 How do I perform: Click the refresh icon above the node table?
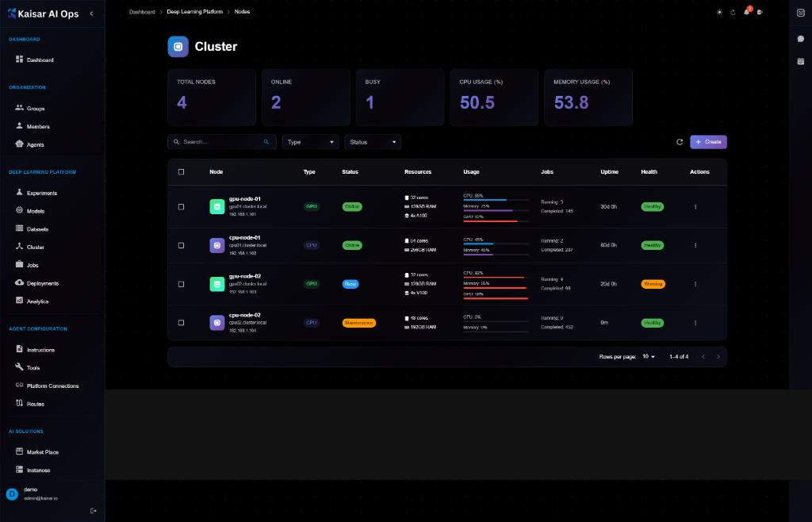pyautogui.click(x=680, y=141)
